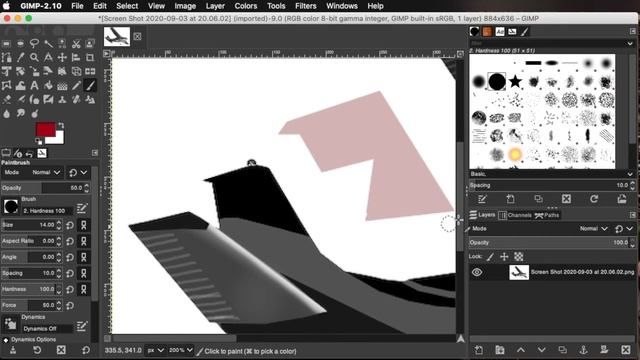Raise the layer one step
The width and height of the screenshot is (640, 360).
click(521, 350)
